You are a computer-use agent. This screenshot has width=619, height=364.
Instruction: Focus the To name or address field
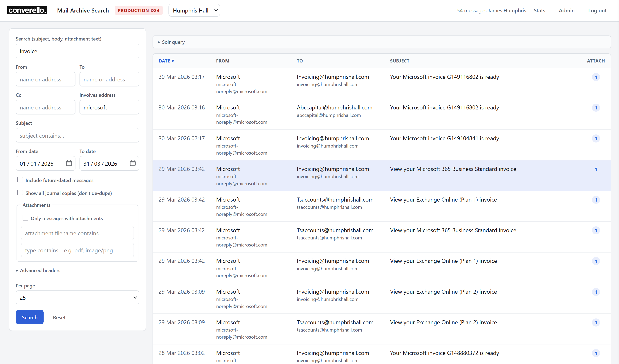click(109, 79)
